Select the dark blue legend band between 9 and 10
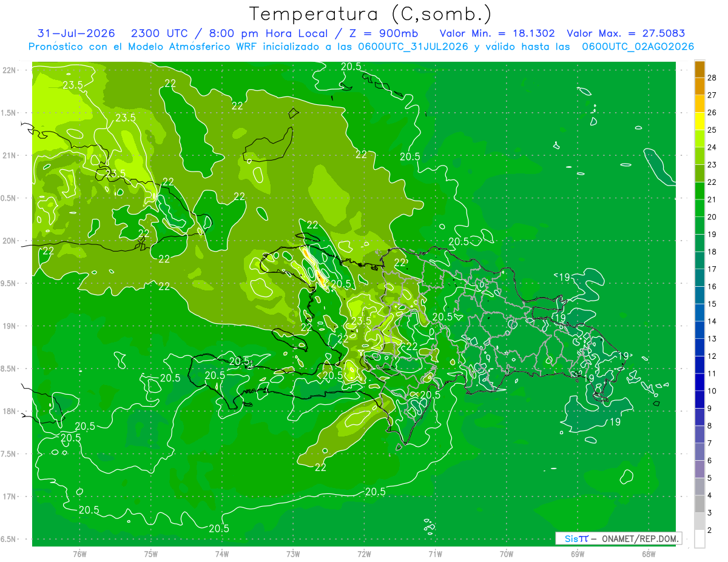Screen dimensions: 728x562 699,400
